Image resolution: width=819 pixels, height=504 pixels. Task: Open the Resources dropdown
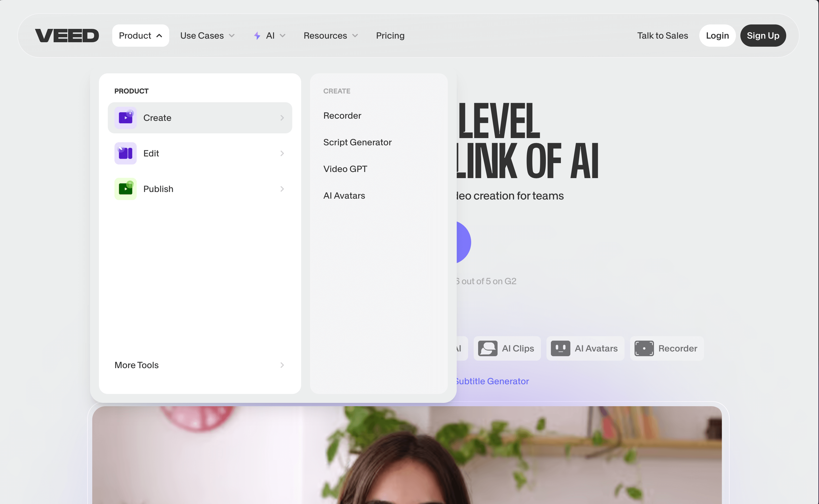331,36
